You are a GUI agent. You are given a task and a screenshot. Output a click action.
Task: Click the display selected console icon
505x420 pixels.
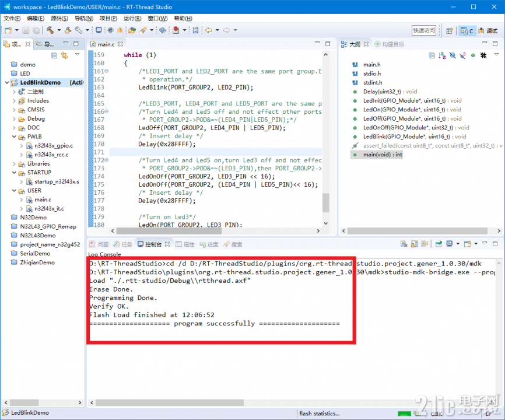[450, 244]
